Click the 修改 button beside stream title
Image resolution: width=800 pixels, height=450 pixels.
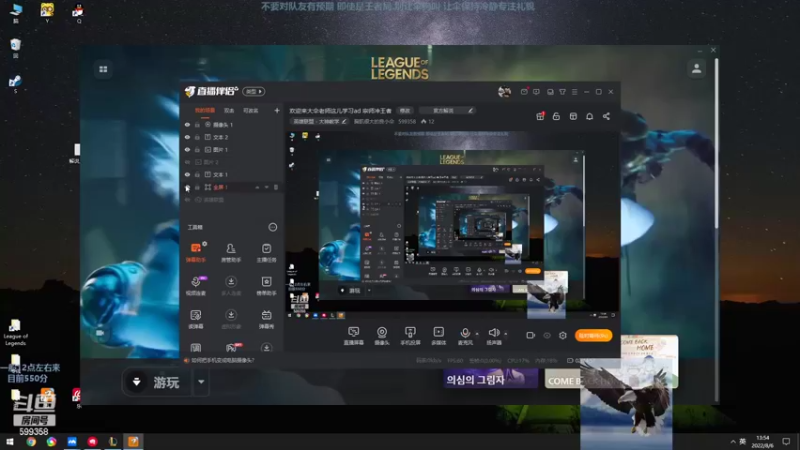[x=405, y=110]
